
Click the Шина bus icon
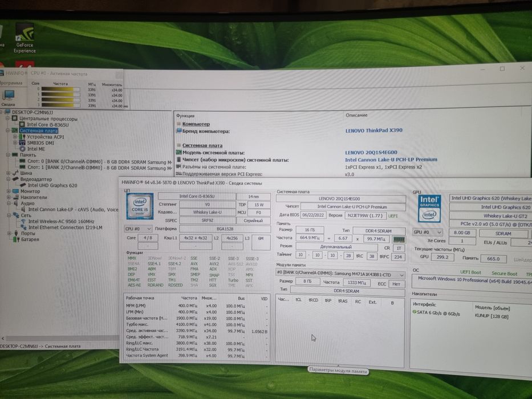15,173
